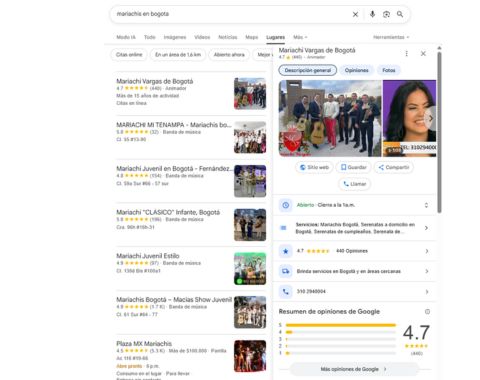The image size is (480, 380).
Task: Run search with the magnifying glass icon
Action: pos(400,14)
